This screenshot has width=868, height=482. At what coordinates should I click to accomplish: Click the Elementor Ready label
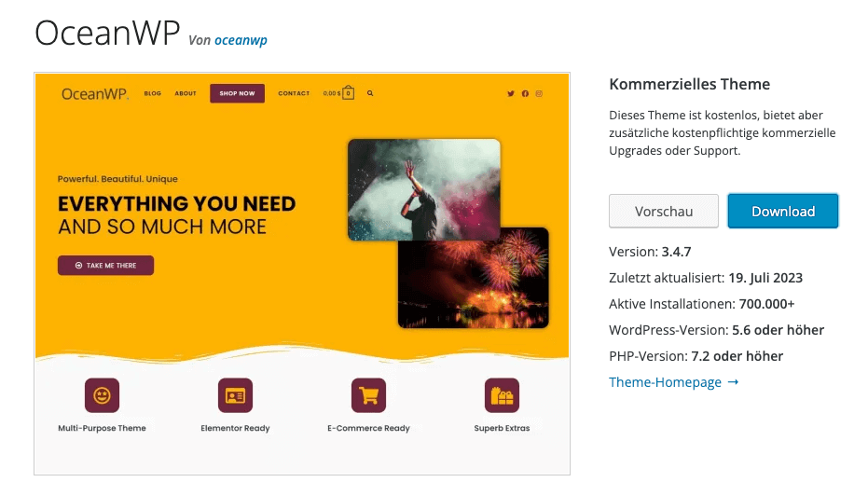tap(235, 428)
